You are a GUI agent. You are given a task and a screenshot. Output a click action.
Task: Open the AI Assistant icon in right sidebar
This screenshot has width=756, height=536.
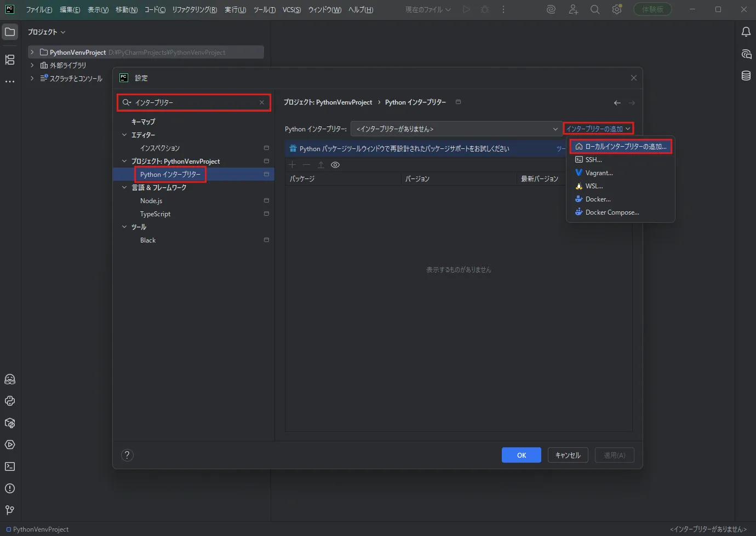(x=746, y=54)
